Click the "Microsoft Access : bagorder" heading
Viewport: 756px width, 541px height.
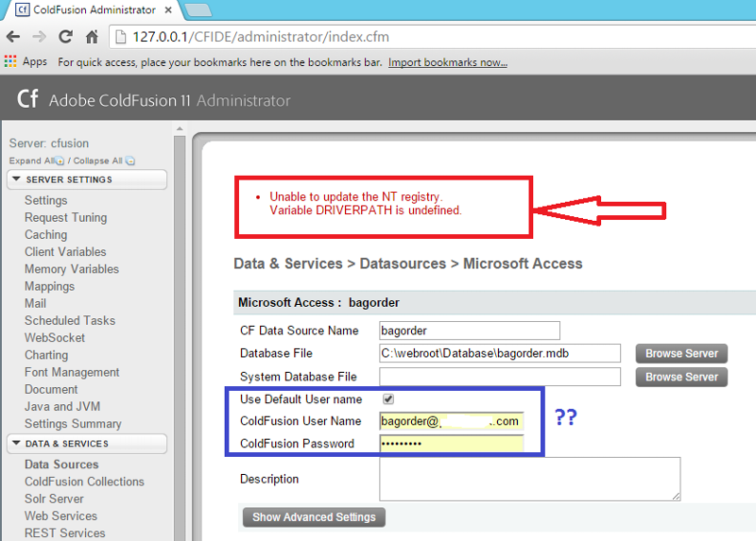[318, 302]
